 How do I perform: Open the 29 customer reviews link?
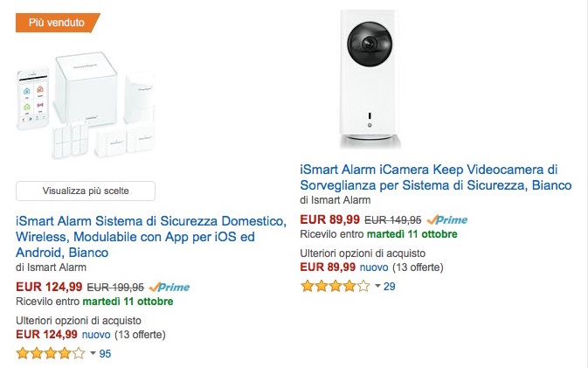(x=390, y=287)
